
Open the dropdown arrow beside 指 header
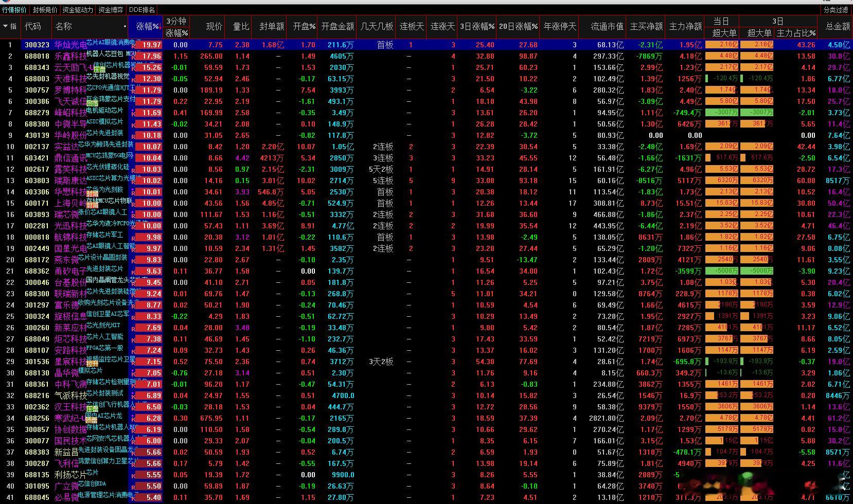pos(6,26)
